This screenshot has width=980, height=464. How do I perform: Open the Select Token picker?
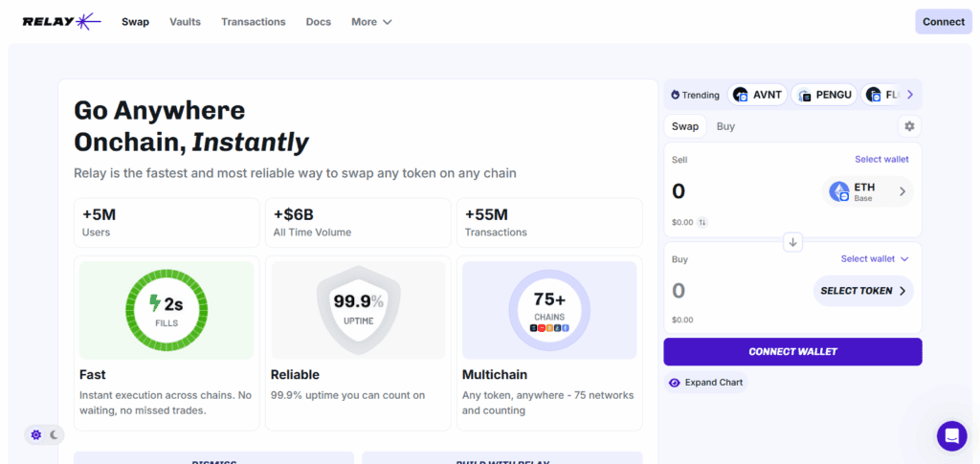pos(863,291)
